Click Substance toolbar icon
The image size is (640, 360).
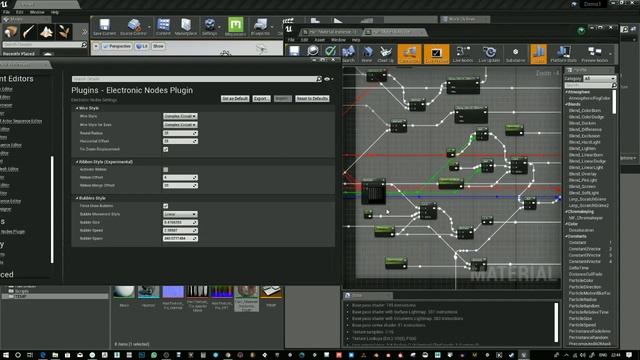tap(516, 54)
